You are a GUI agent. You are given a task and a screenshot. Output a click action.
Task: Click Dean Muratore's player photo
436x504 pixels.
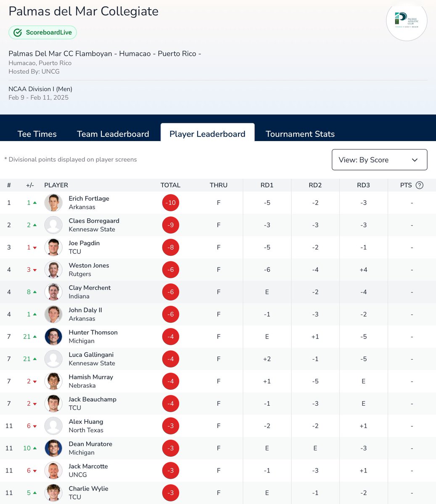[x=53, y=448]
